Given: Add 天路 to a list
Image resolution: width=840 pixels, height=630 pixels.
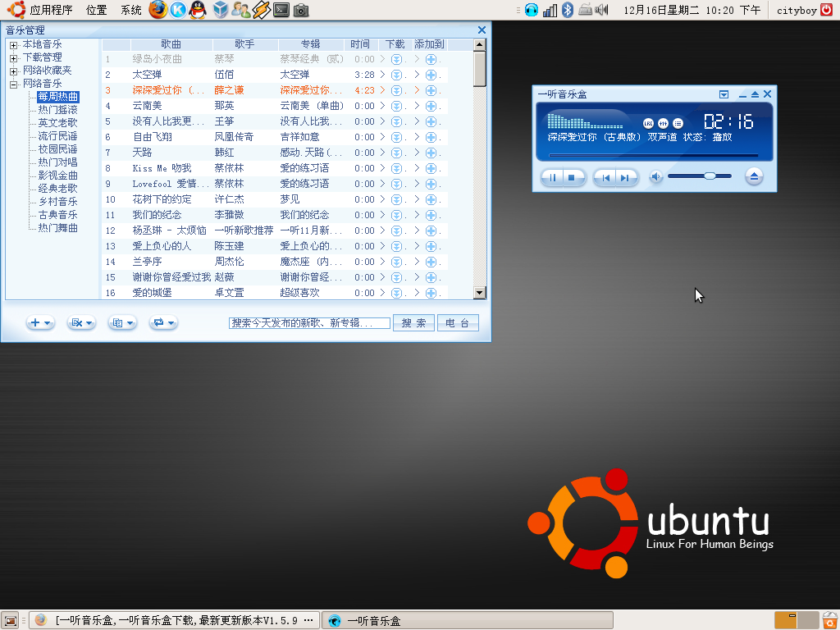Looking at the screenshot, I should [x=431, y=153].
